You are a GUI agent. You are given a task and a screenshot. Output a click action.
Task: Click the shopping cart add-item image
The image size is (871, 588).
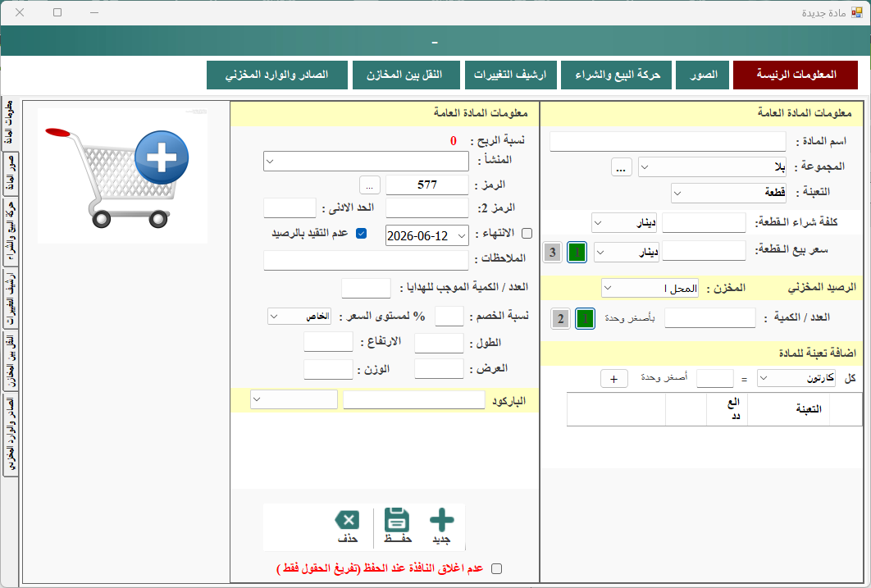(123, 176)
